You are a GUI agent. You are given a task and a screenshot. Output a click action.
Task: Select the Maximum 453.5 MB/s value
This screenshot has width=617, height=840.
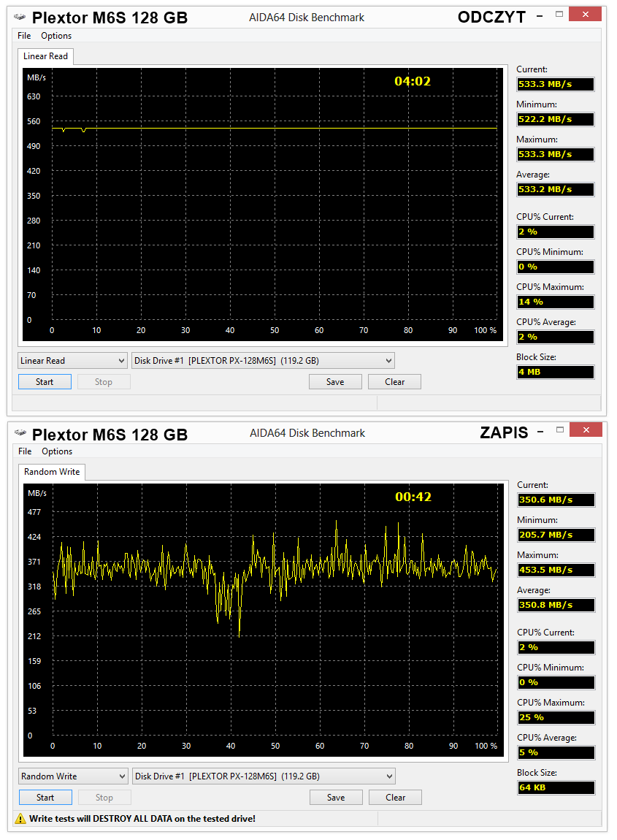tap(556, 570)
